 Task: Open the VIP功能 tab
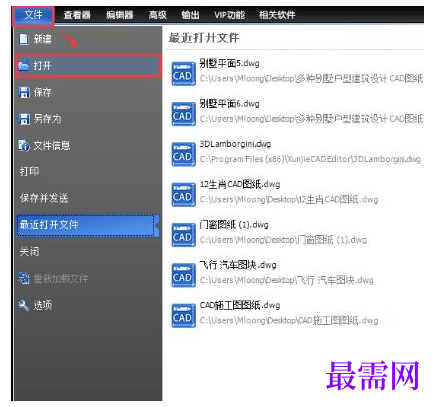point(229,15)
